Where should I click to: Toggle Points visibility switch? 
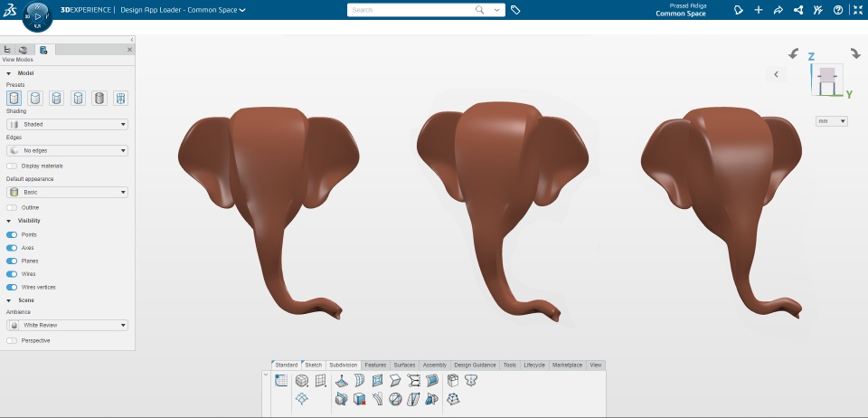point(12,234)
